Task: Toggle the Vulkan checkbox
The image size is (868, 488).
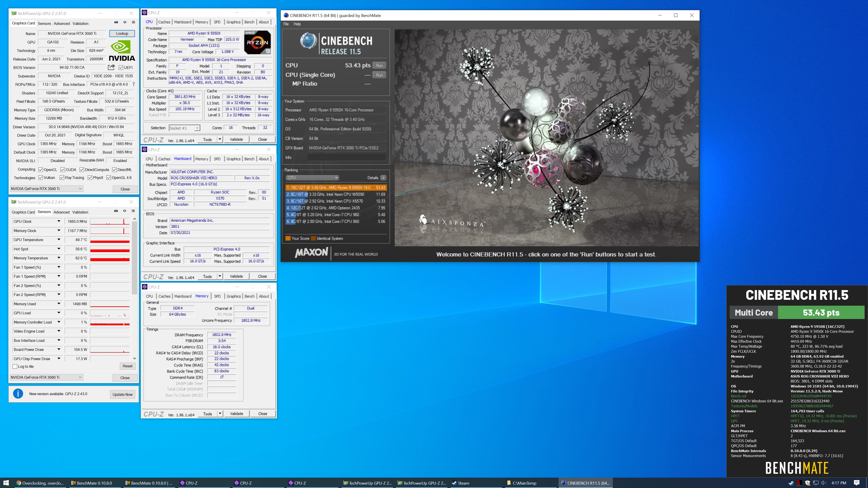Action: (x=40, y=178)
